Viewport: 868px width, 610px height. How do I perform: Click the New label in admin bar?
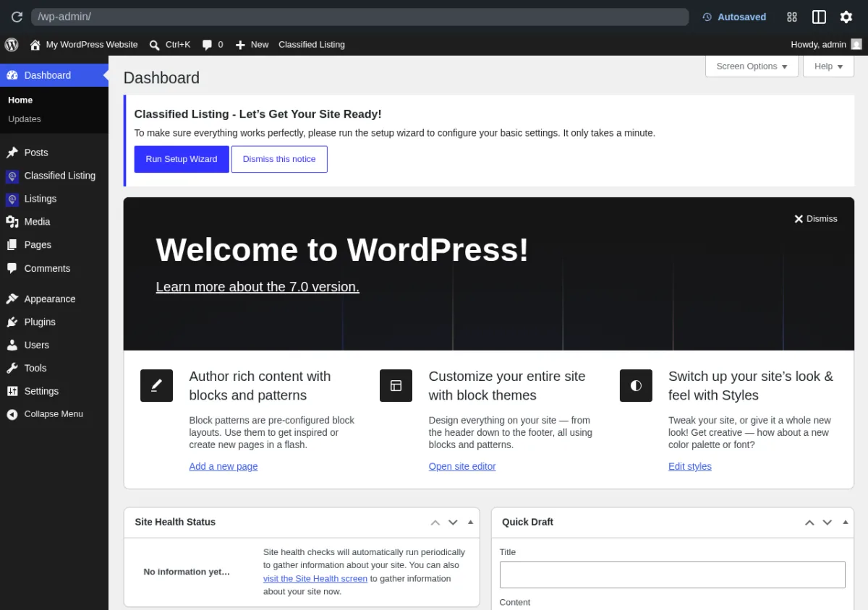pos(260,45)
